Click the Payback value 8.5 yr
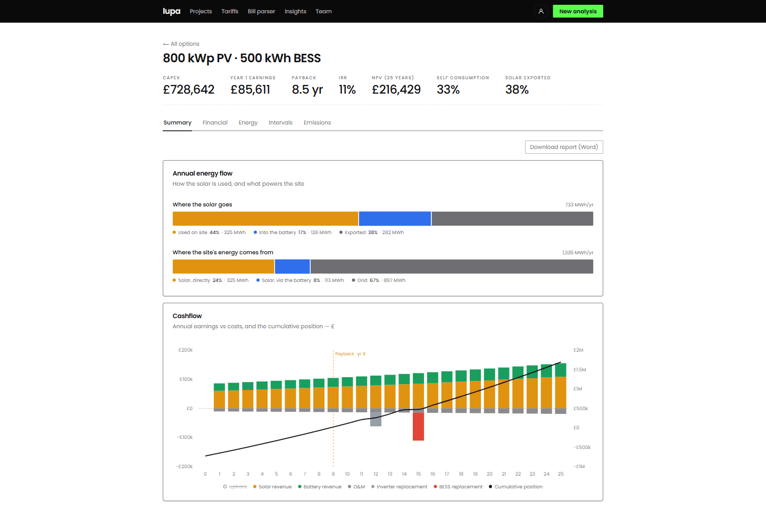Image resolution: width=766 pixels, height=532 pixels. pyautogui.click(x=307, y=89)
